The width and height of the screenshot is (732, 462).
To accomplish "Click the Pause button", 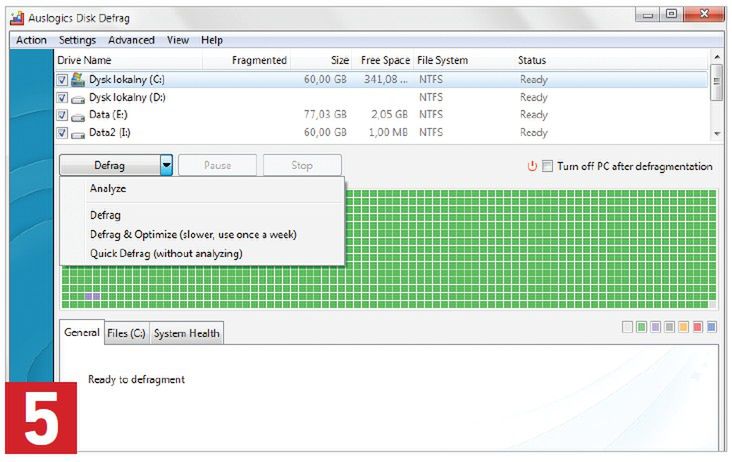I will tap(218, 165).
